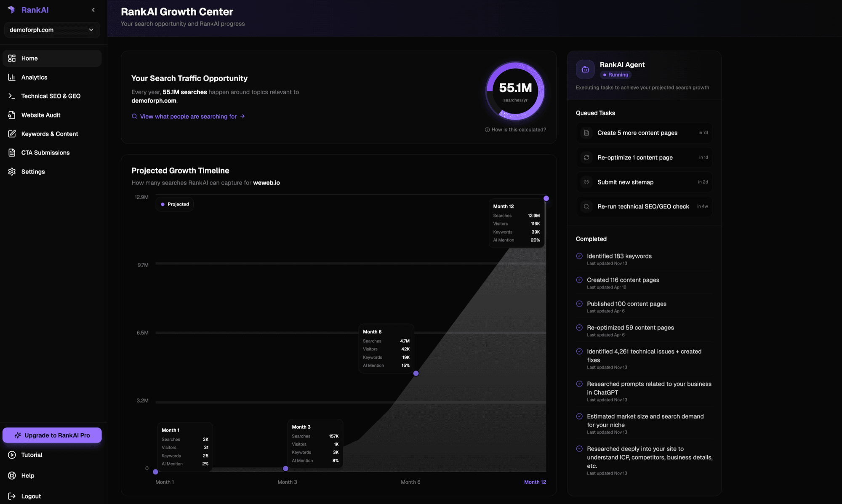Click the Identified 183 keywords text

619,256
